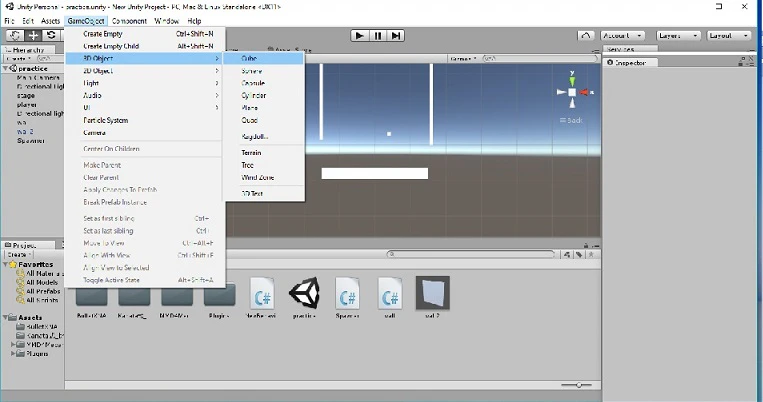Image resolution: width=763 pixels, height=402 pixels.
Task: Expand the Plugins folder in Assets tree
Action: (13, 354)
